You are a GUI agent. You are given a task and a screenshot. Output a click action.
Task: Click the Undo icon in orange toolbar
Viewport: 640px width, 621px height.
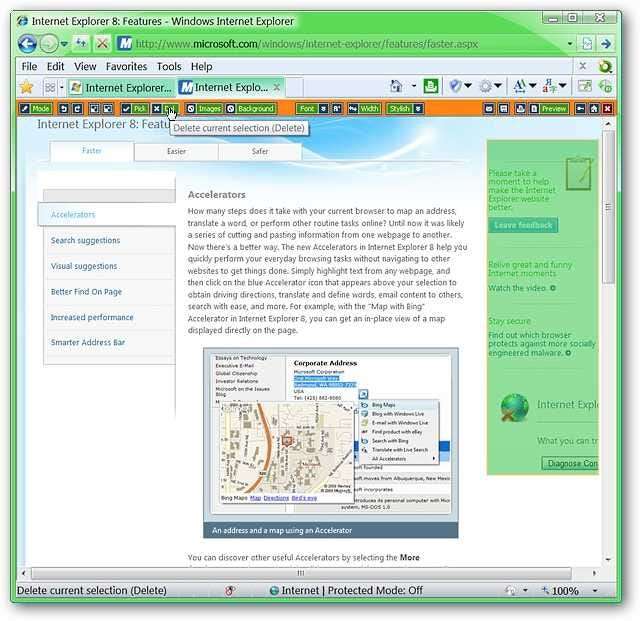(x=64, y=109)
